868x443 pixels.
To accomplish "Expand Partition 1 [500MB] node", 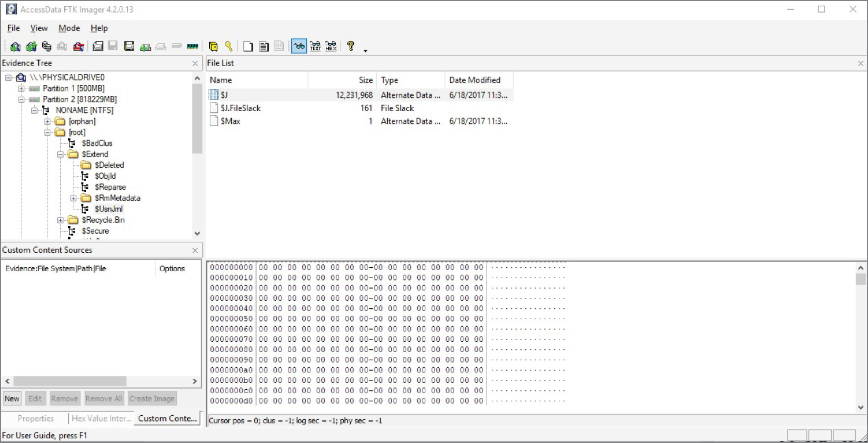I will pos(21,88).
